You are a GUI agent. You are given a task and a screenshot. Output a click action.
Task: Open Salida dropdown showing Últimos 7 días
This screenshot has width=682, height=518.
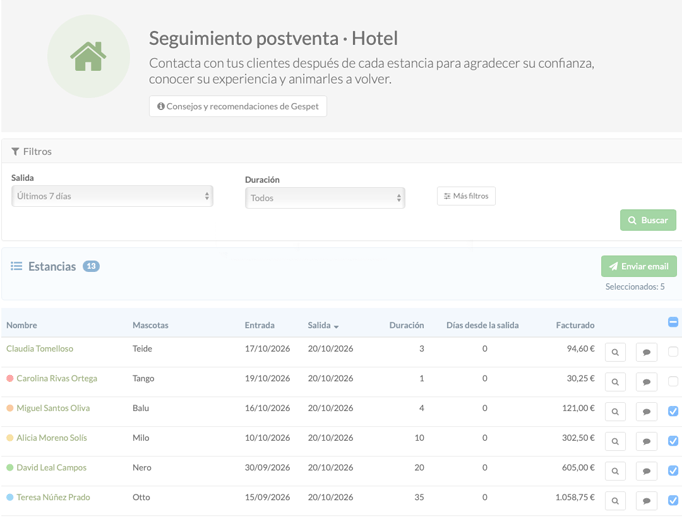click(x=112, y=196)
